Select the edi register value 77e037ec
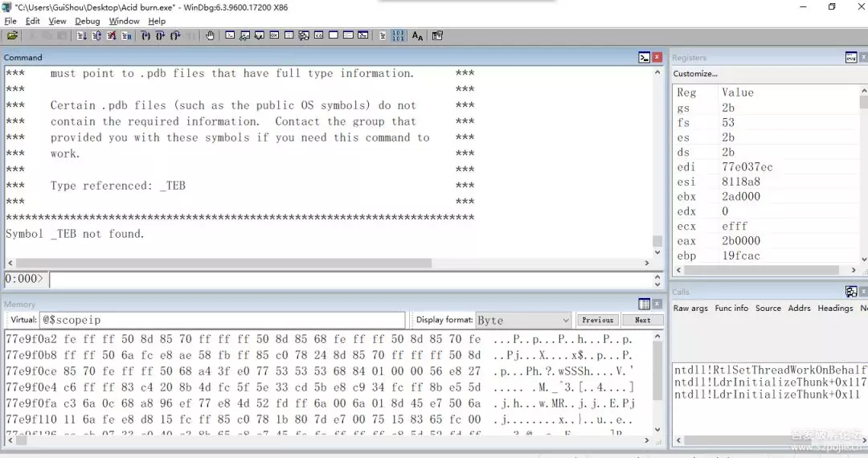Viewport: 868px width, 458px height. [x=747, y=167]
